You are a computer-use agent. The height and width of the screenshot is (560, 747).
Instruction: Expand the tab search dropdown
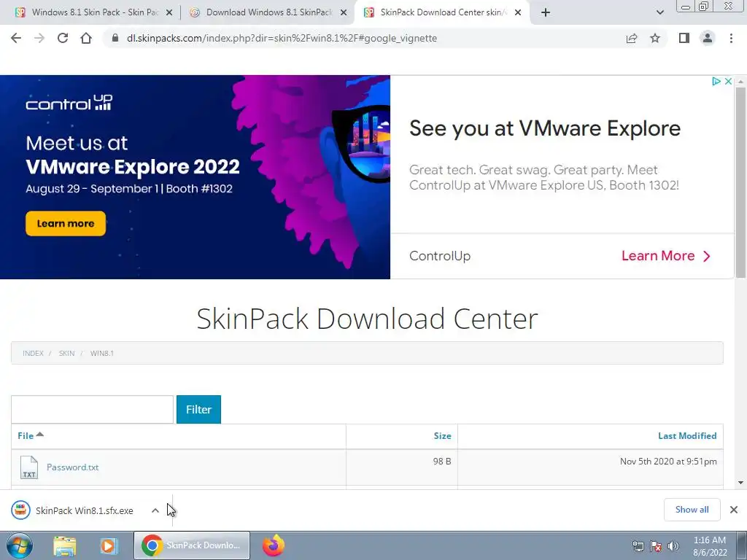(x=659, y=12)
